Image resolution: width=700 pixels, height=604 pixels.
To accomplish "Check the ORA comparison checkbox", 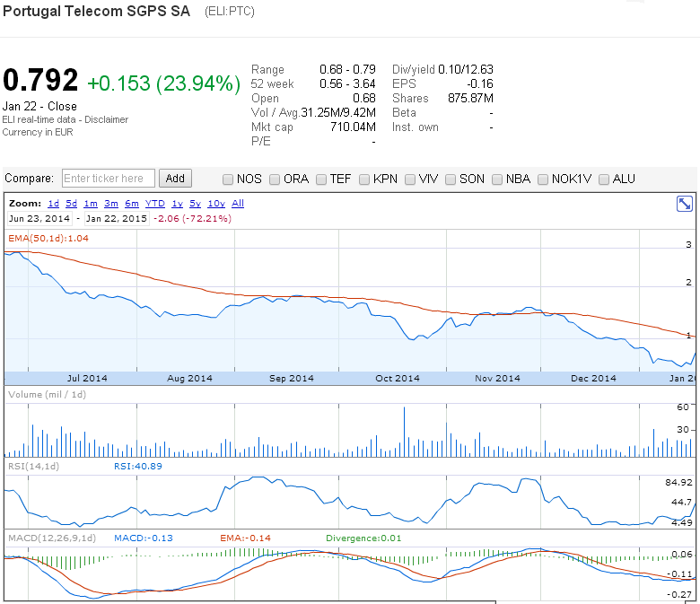I will (275, 179).
